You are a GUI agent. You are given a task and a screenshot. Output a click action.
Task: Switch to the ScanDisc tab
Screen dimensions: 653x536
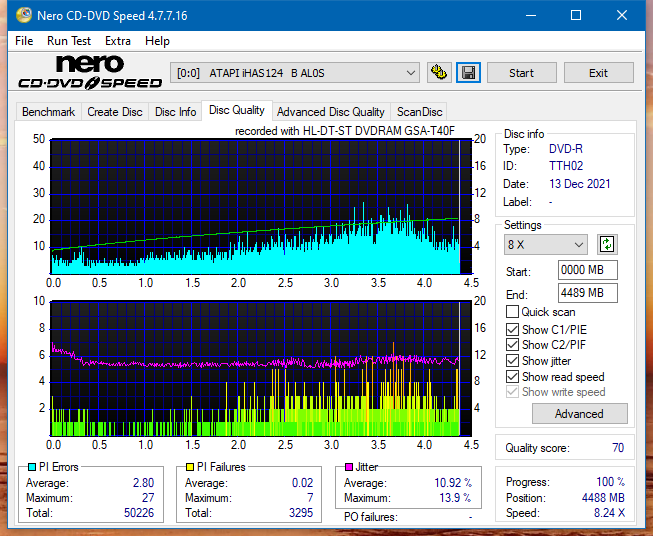pos(419,112)
